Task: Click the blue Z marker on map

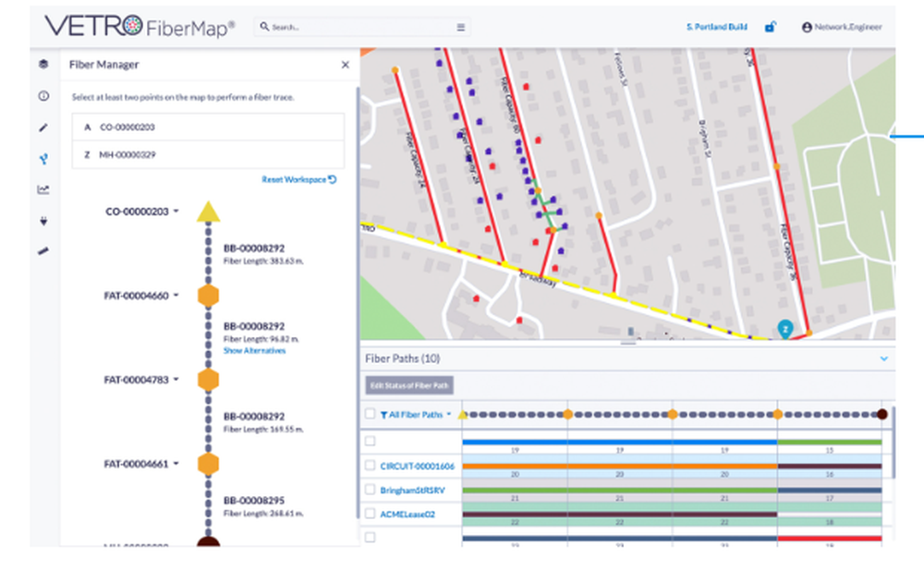Action: click(784, 329)
